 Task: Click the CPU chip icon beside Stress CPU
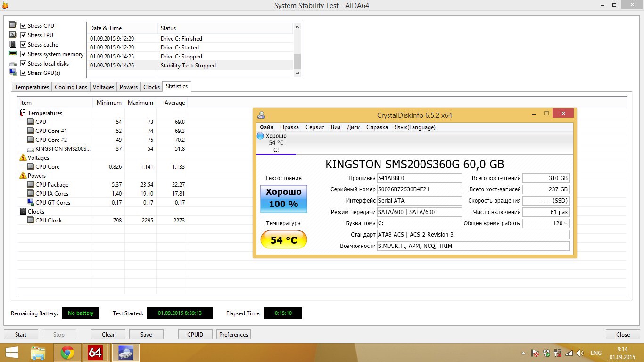[12, 25]
